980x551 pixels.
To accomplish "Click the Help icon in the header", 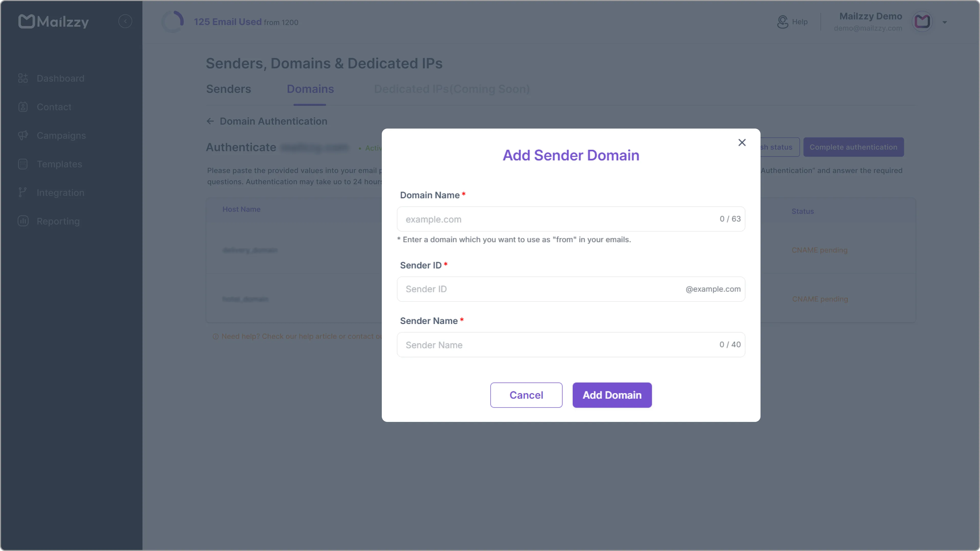I will (782, 22).
